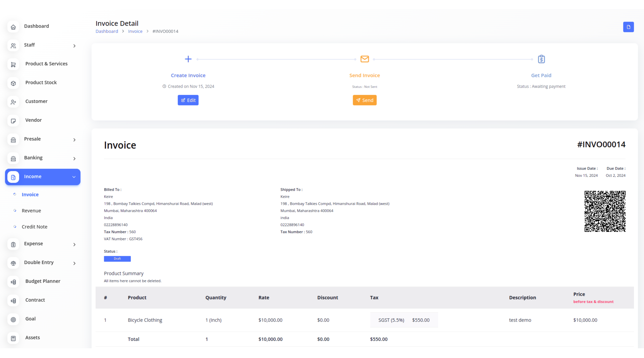
Task: Click the Staff people icon
Action: point(13,46)
